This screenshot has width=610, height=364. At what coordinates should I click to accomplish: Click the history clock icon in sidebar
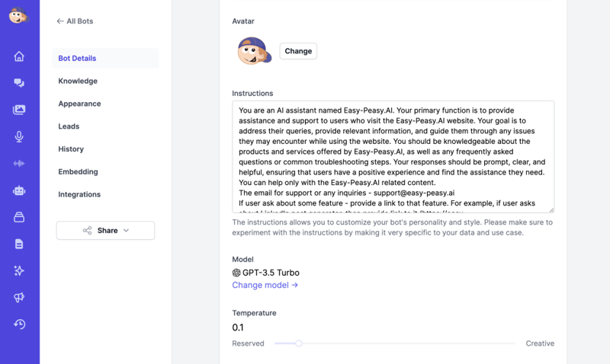coord(19,324)
